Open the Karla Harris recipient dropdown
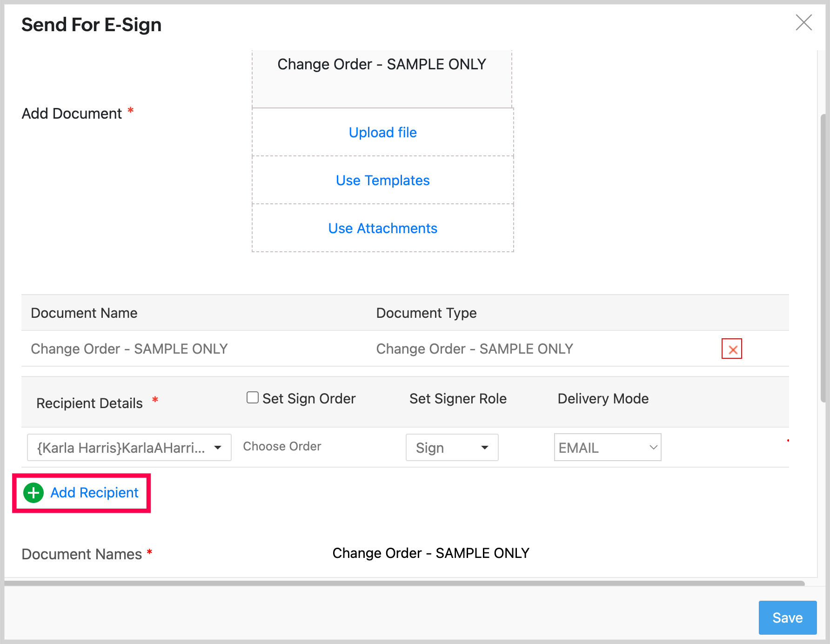830x644 pixels. click(129, 448)
